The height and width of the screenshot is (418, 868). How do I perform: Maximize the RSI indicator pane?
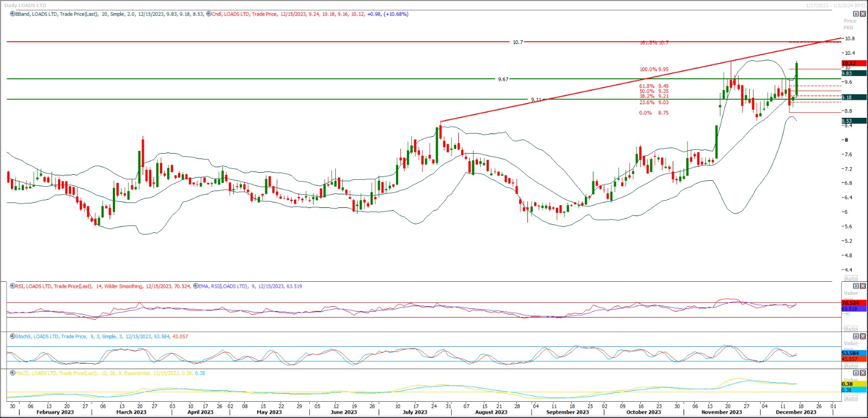pyautogui.click(x=856, y=286)
